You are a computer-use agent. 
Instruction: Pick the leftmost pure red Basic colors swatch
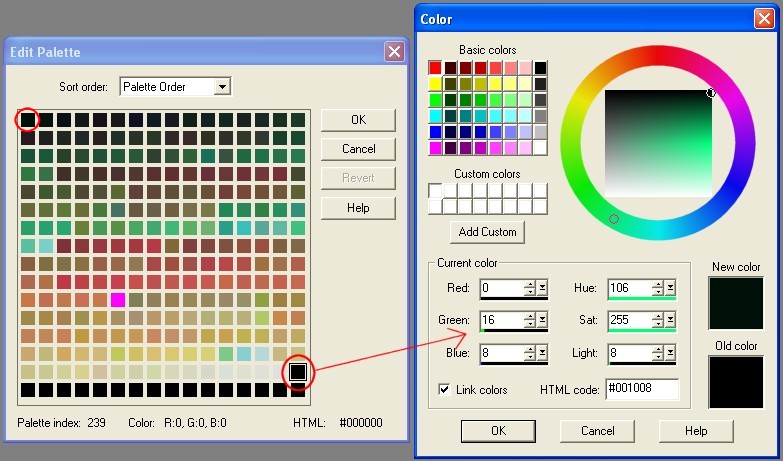click(435, 67)
